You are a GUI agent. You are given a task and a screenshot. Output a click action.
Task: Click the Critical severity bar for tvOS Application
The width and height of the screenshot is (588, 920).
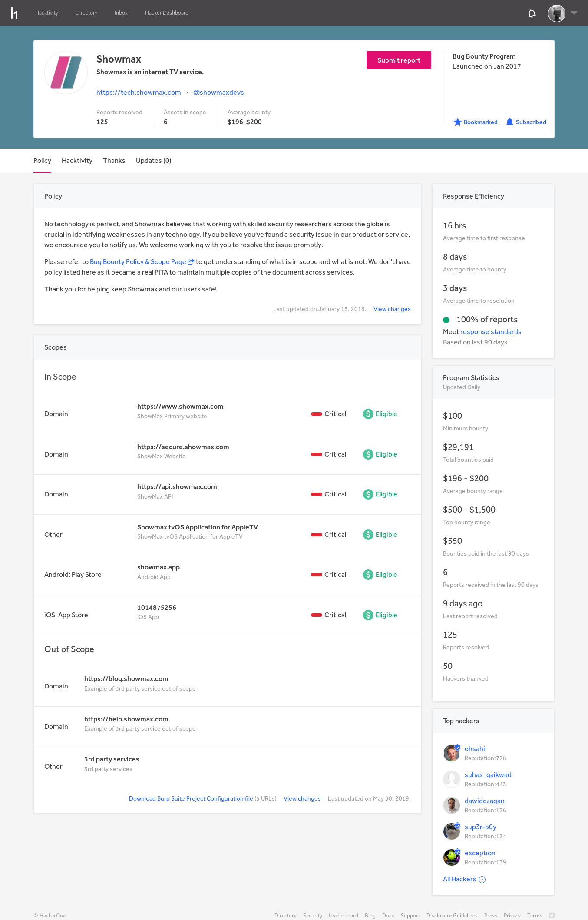[x=317, y=535]
